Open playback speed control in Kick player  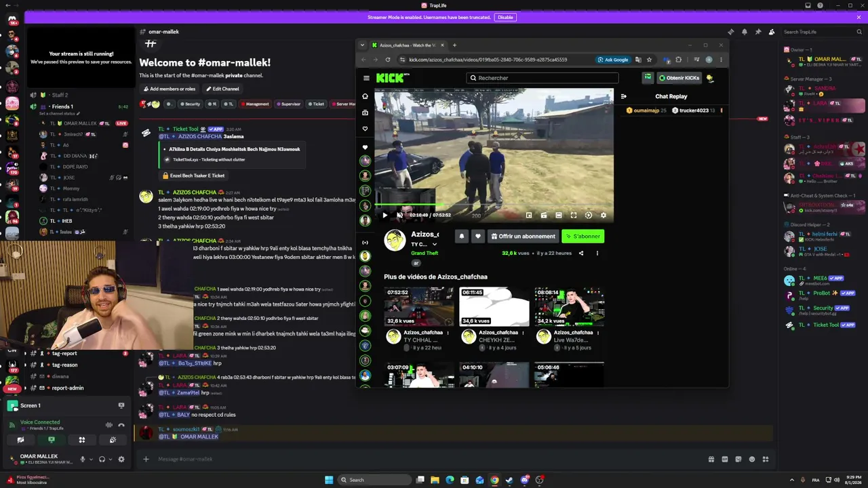[589, 216]
